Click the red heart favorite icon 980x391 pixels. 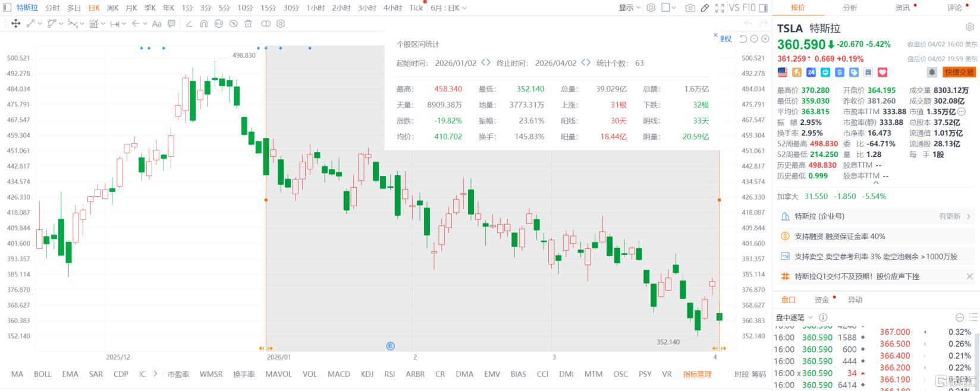point(882,72)
